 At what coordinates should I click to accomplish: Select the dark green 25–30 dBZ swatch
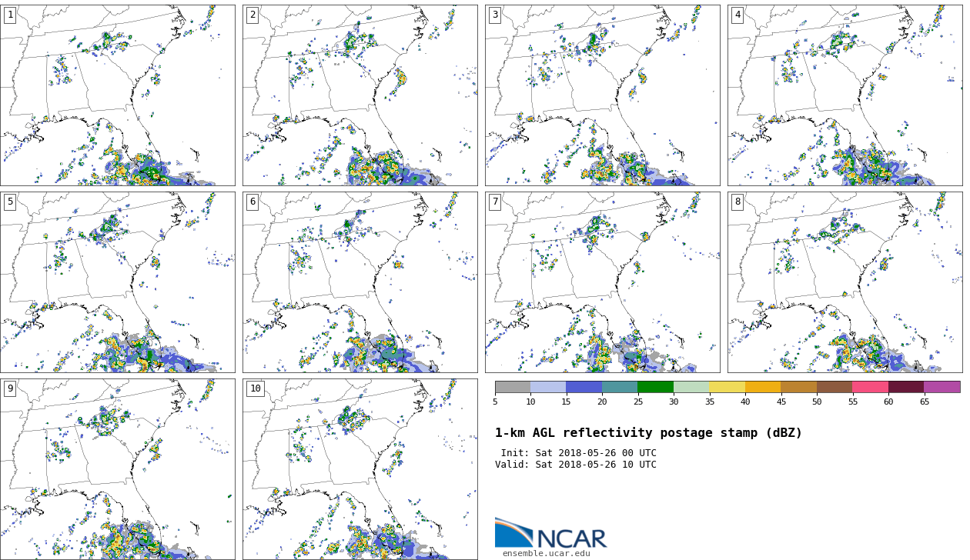pos(655,387)
